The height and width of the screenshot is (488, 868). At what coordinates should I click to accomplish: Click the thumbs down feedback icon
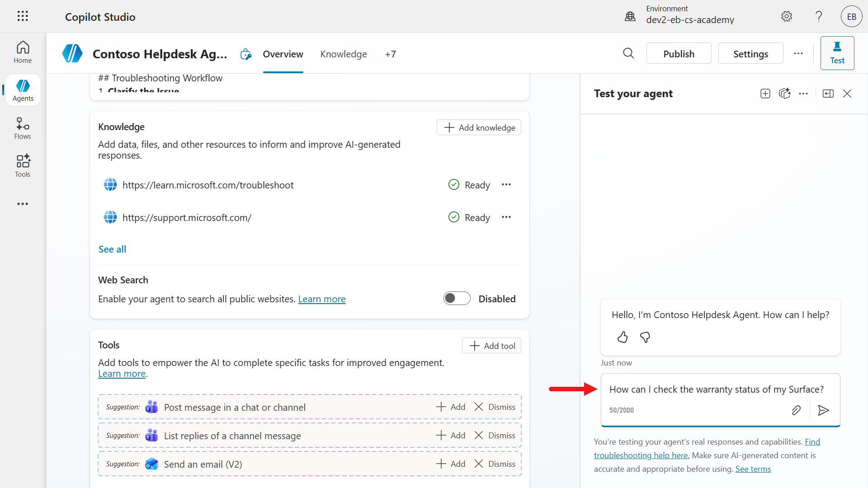coord(645,338)
